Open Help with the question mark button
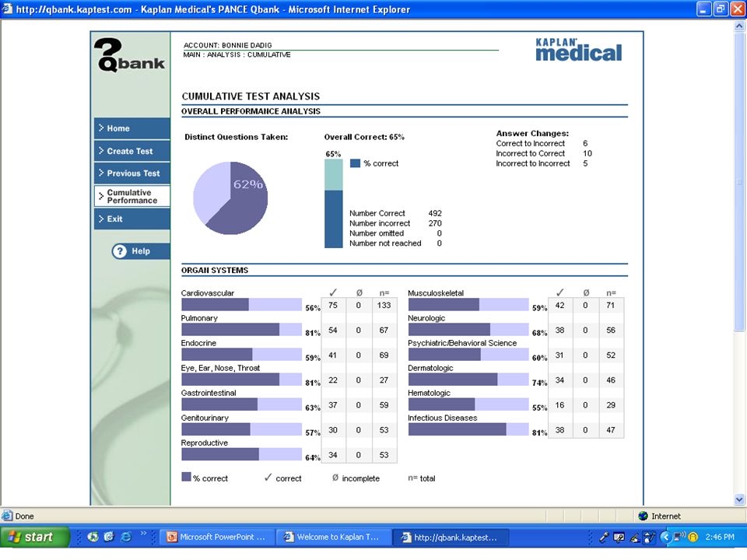Viewport: 747px width, 560px height. [141, 251]
